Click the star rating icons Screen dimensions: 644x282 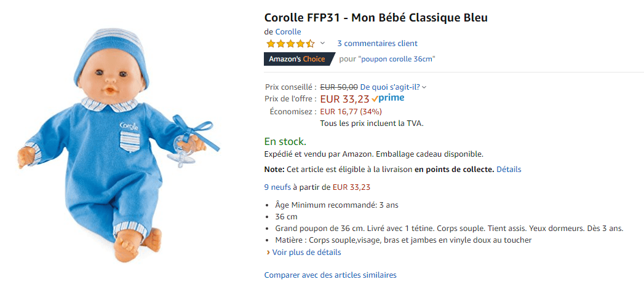(290, 44)
